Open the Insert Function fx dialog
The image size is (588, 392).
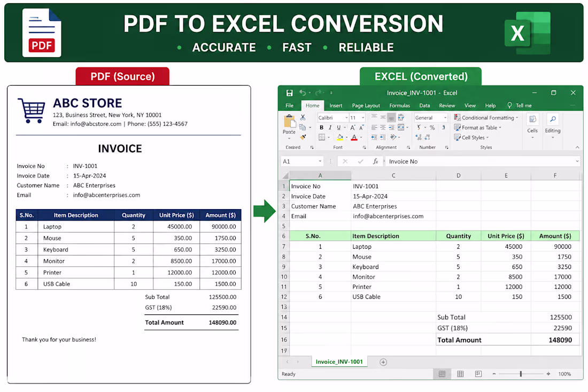[x=375, y=162]
